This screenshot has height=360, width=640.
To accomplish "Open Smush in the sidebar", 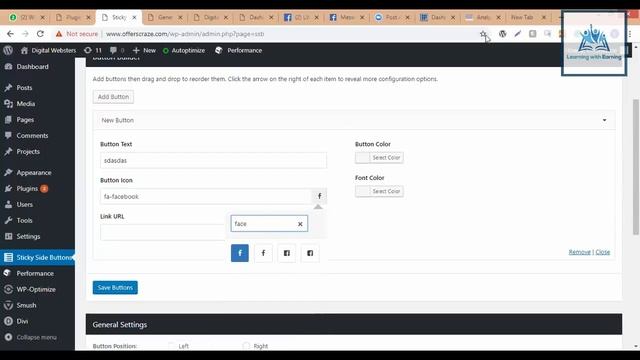I will point(26,305).
